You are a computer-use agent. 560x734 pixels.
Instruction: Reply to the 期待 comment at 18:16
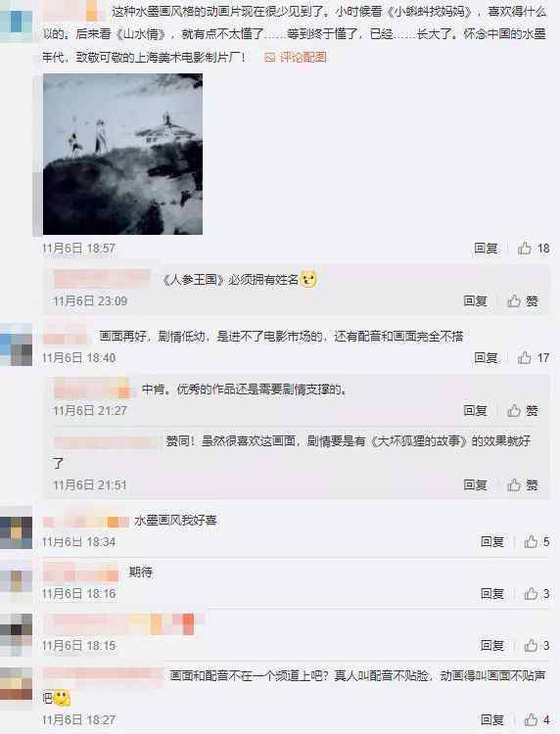tap(492, 594)
